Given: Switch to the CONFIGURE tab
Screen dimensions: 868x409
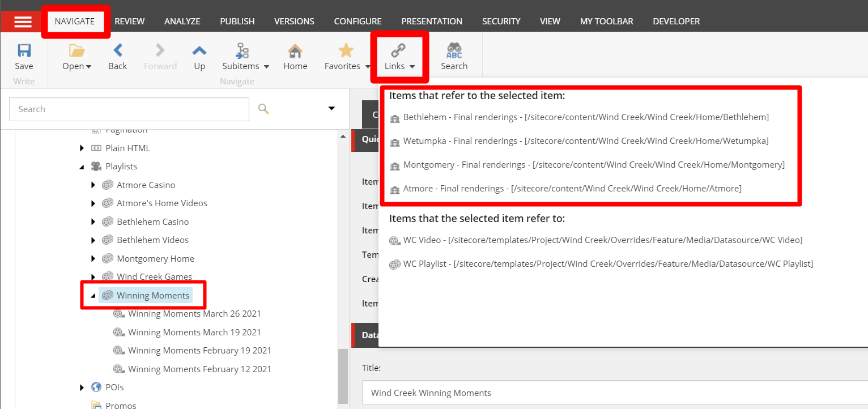Looking at the screenshot, I should coord(358,22).
